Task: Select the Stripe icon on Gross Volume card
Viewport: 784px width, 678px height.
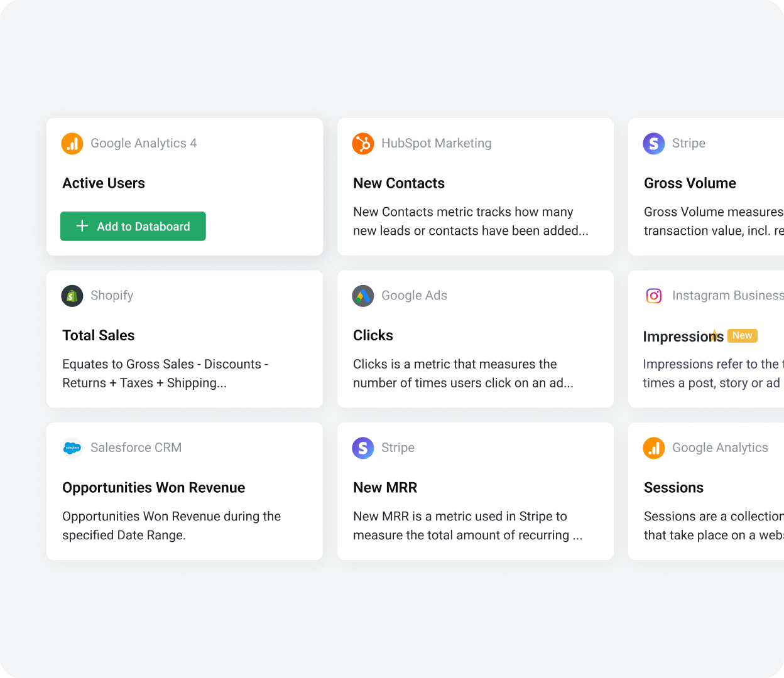Action: 654,144
